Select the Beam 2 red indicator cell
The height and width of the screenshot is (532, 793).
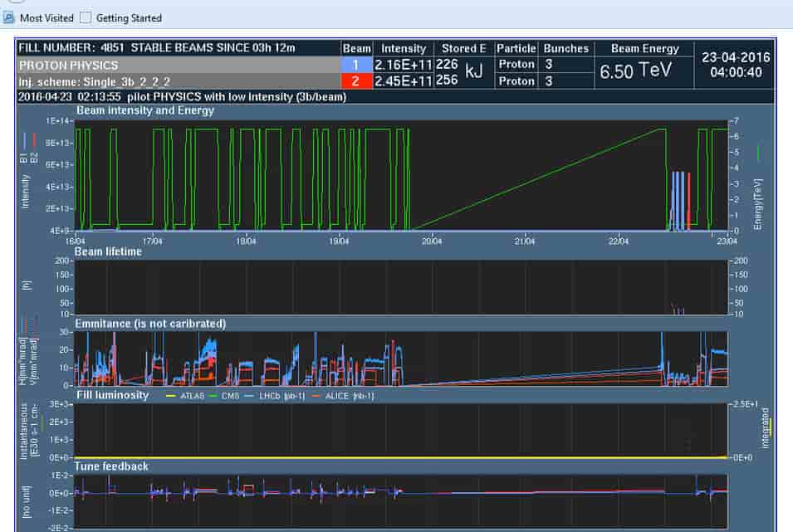pos(356,81)
